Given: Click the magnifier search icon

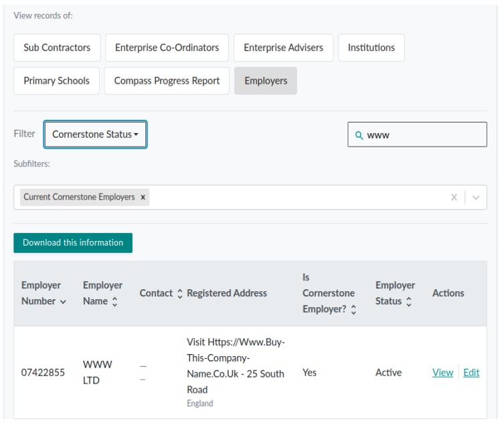Looking at the screenshot, I should pyautogui.click(x=359, y=135).
